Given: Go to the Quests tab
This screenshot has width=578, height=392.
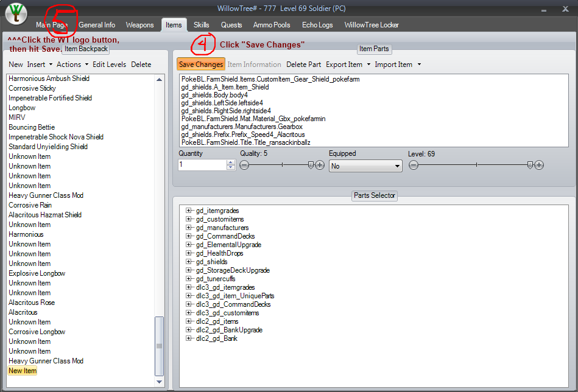Looking at the screenshot, I should [x=231, y=25].
